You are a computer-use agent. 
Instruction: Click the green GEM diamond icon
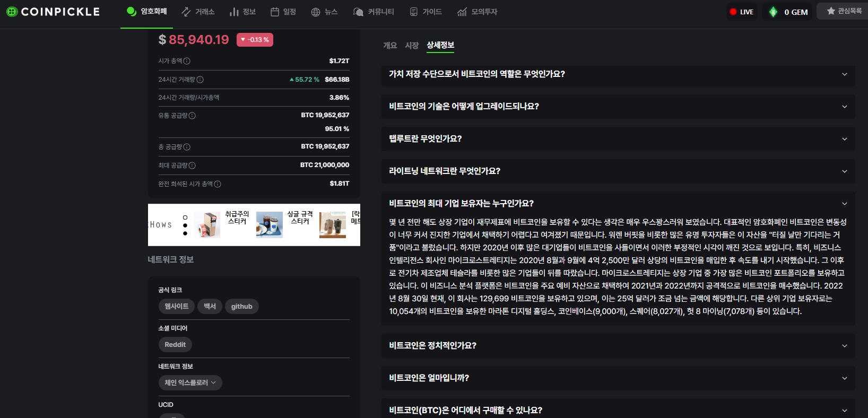(773, 12)
